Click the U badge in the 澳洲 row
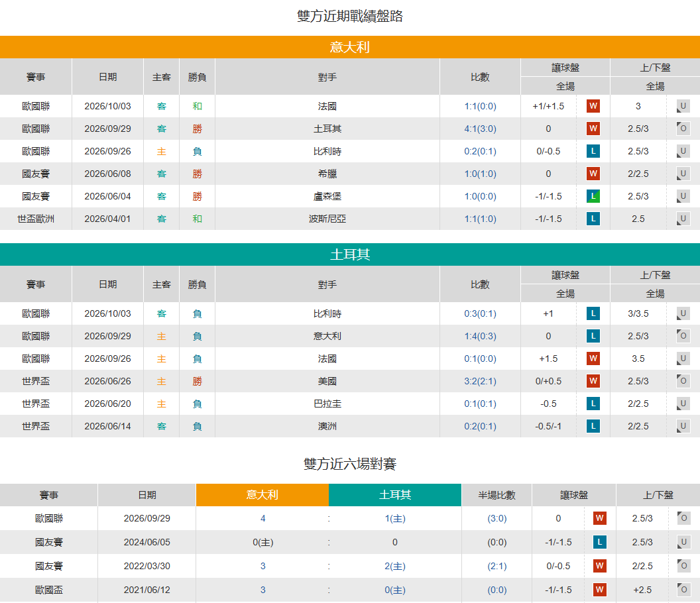The height and width of the screenshot is (603, 700). 683,426
